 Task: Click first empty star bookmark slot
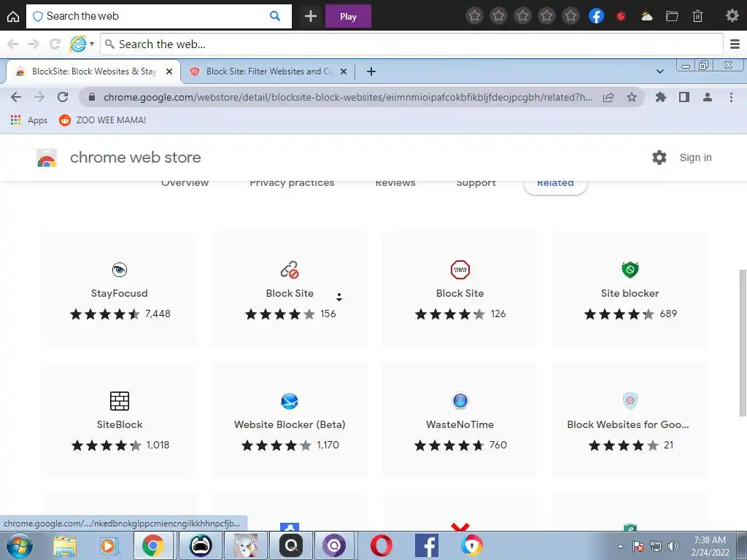click(474, 16)
